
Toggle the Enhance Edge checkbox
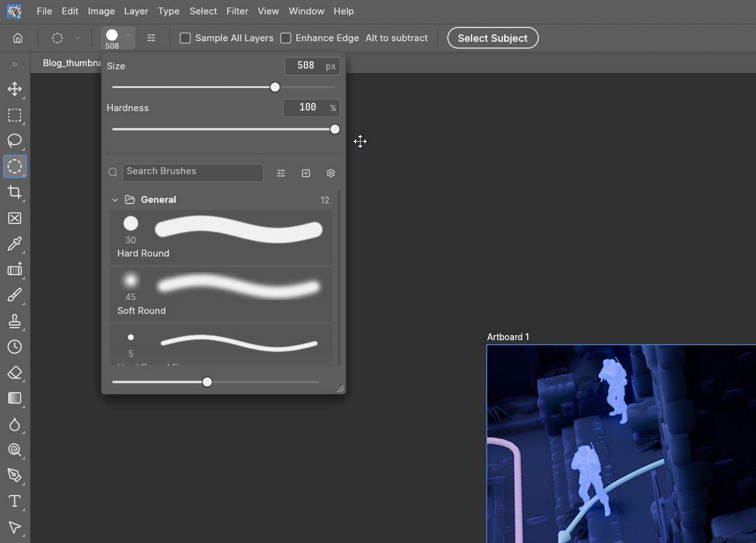point(286,38)
